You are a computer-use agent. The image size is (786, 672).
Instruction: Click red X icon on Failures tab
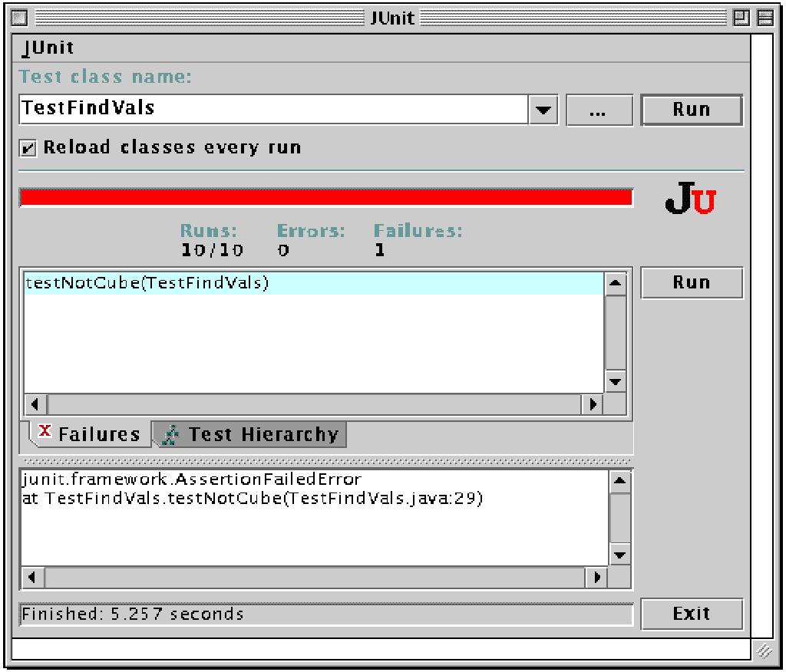[x=45, y=430]
